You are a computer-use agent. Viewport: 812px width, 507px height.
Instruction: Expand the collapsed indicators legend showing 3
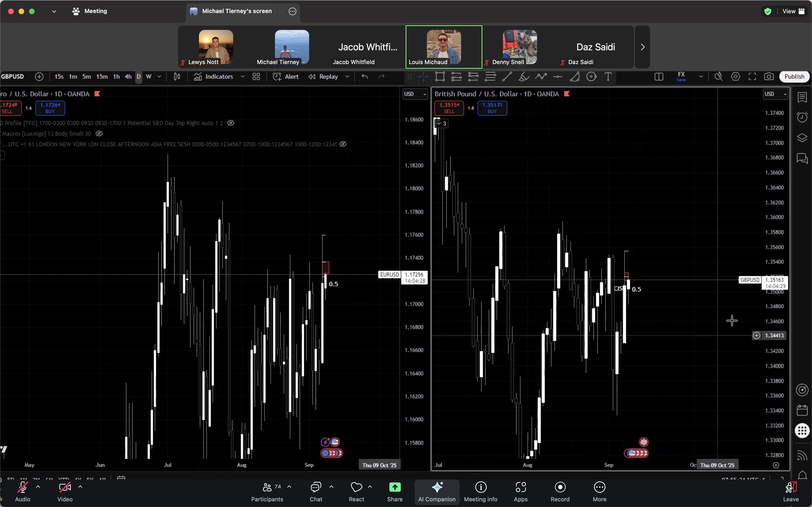441,123
